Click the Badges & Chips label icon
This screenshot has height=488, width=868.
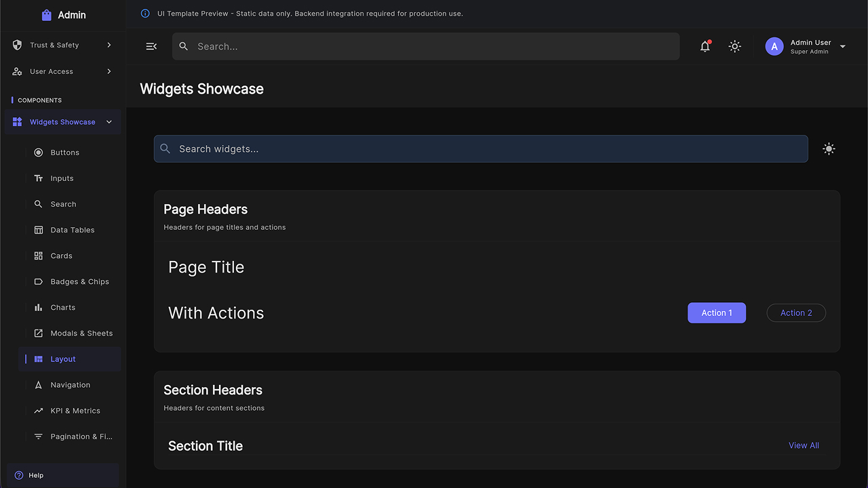[38, 281]
